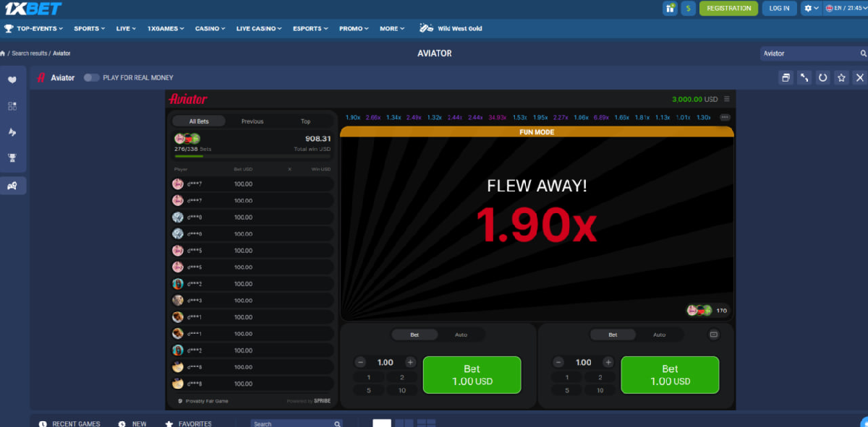Select the single-column layout view button
Image resolution: width=868 pixels, height=427 pixels.
point(382,423)
